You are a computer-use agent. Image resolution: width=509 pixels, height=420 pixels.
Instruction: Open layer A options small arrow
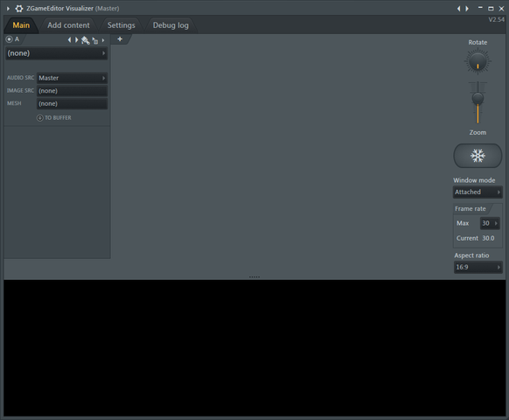[103, 40]
